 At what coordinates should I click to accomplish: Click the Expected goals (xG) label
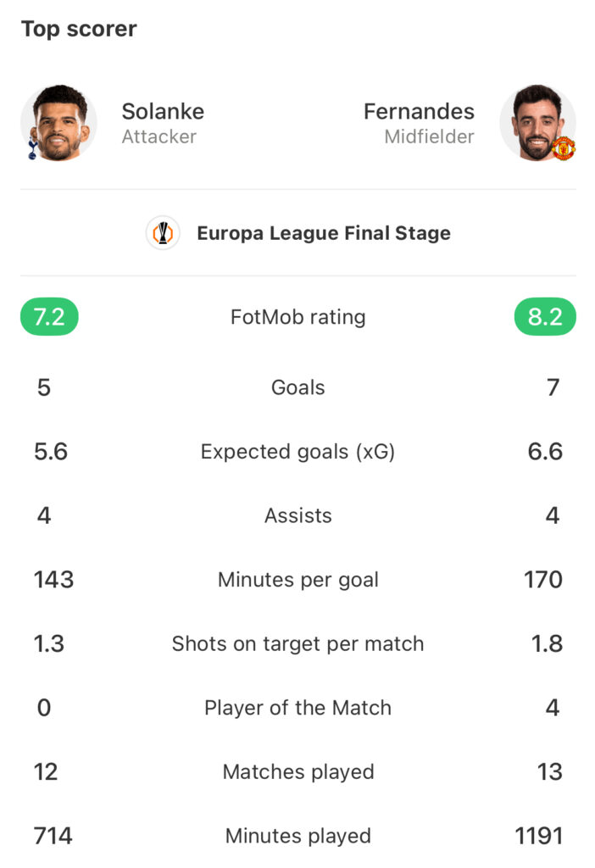tap(297, 452)
